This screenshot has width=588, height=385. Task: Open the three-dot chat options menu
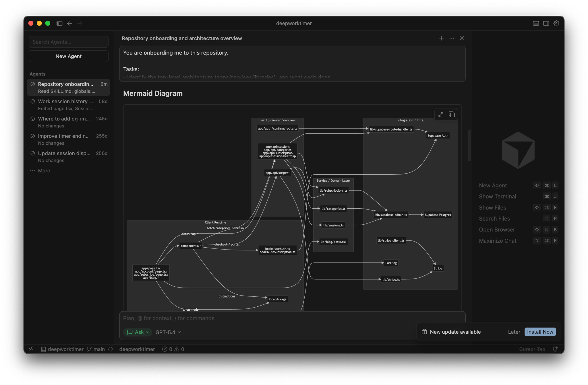(452, 38)
